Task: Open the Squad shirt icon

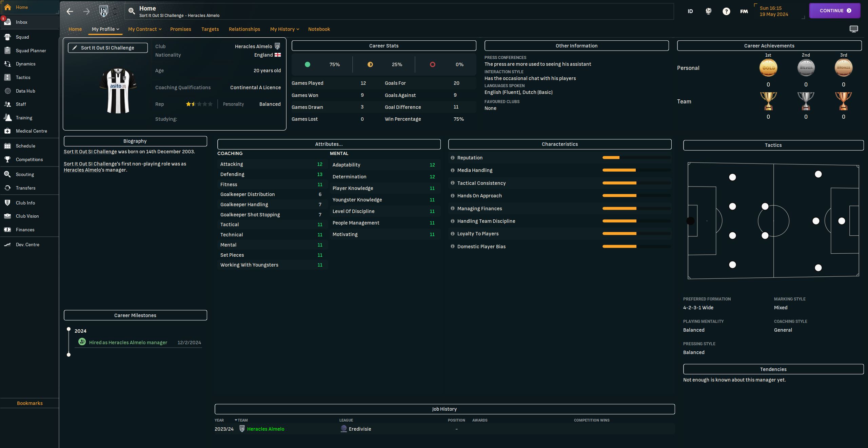Action: point(7,37)
